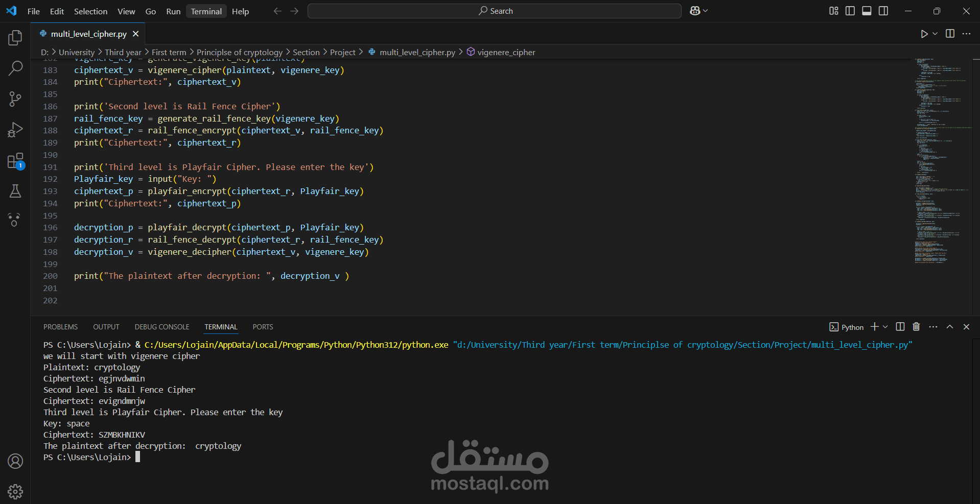Image resolution: width=980 pixels, height=504 pixels.
Task: Go forward with the right arrow
Action: tap(294, 11)
